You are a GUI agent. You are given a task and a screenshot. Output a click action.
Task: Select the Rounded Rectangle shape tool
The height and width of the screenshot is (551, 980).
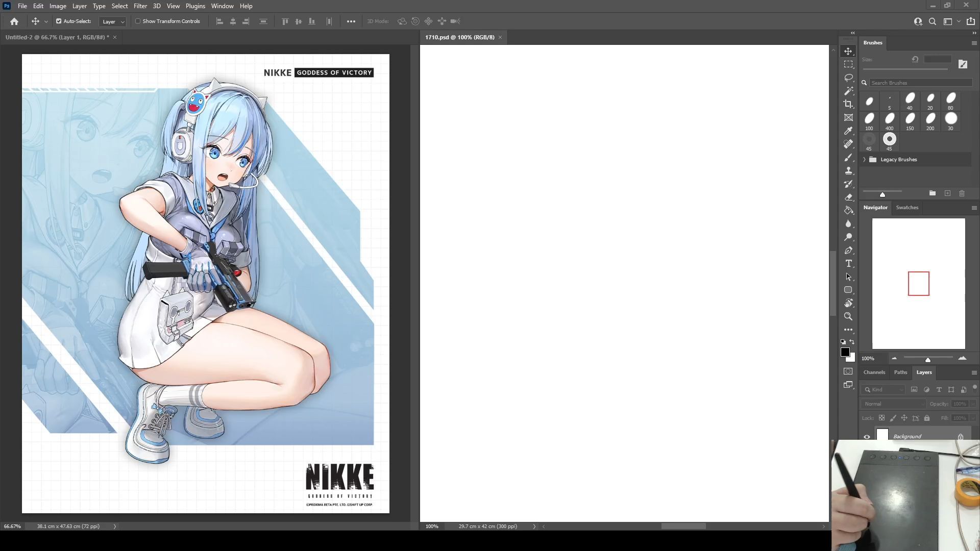click(x=848, y=290)
